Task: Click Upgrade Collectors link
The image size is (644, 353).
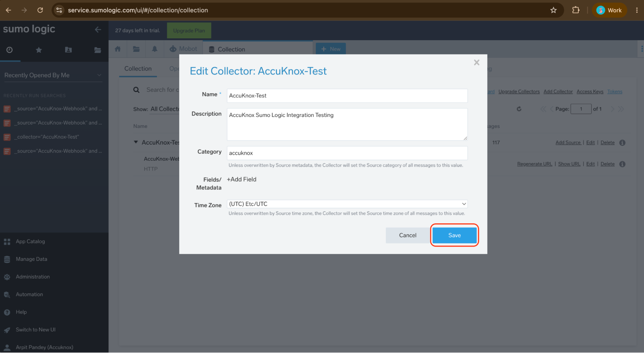Action: pos(519,91)
